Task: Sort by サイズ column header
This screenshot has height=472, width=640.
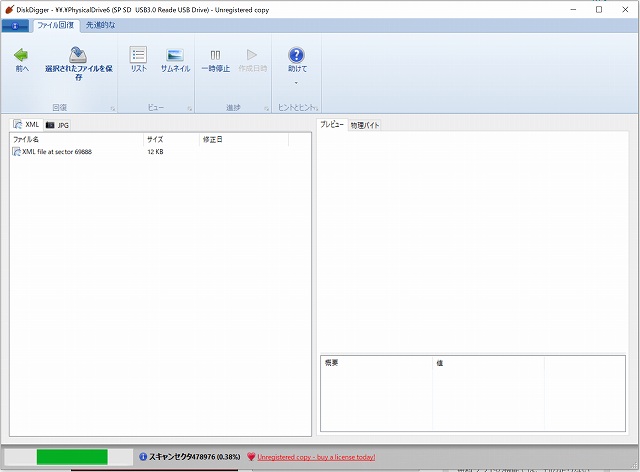Action: click(x=171, y=139)
